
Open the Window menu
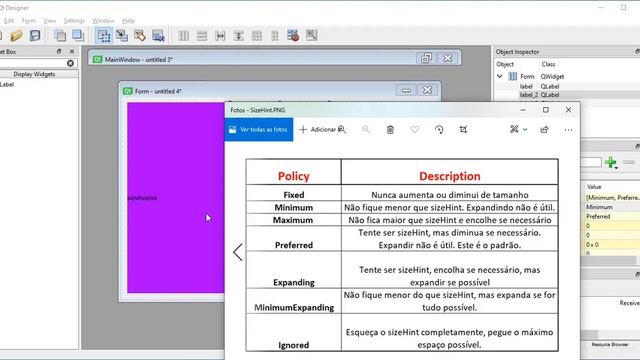pos(103,20)
